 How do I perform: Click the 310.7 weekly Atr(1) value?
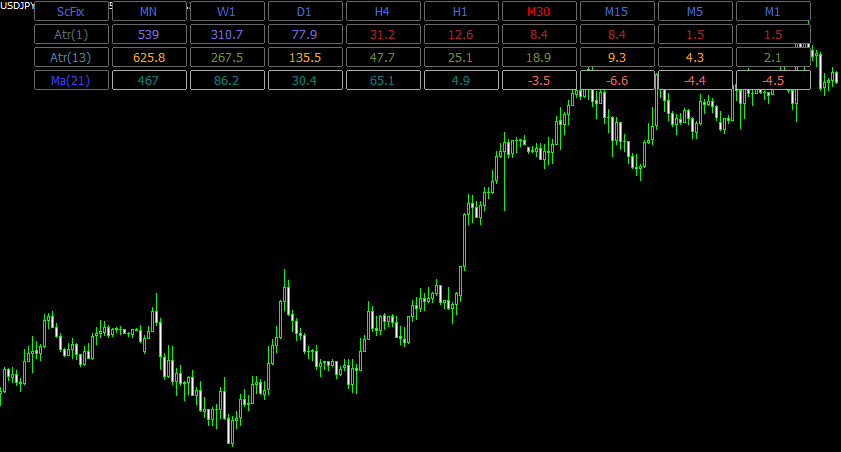(227, 34)
